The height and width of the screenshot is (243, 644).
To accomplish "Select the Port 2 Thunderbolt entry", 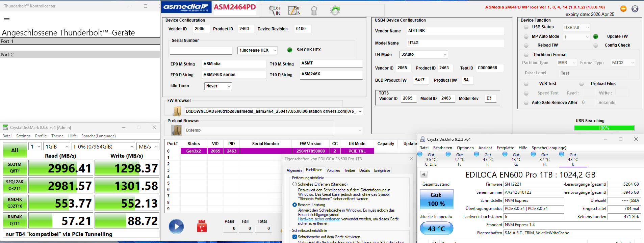I will click(x=80, y=55).
